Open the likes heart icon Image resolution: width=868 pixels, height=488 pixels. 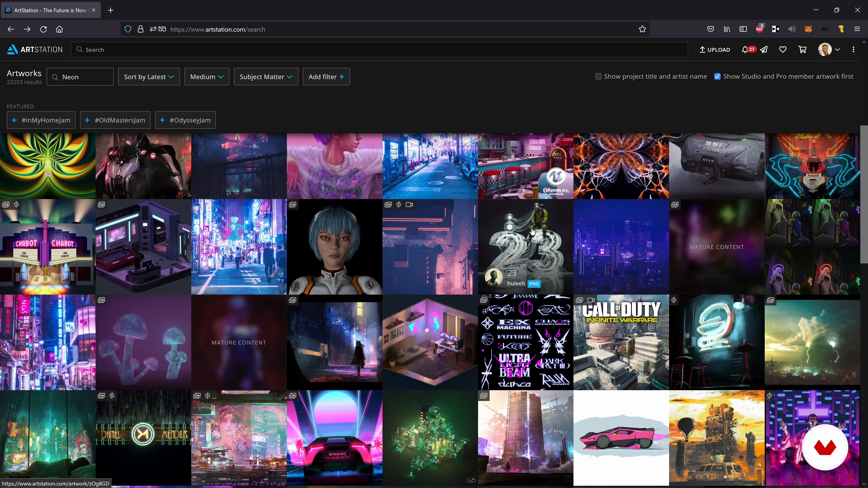click(783, 49)
